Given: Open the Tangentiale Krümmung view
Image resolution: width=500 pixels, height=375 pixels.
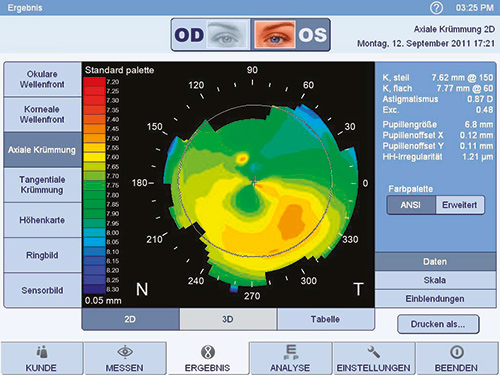Looking at the screenshot, I should [42, 185].
